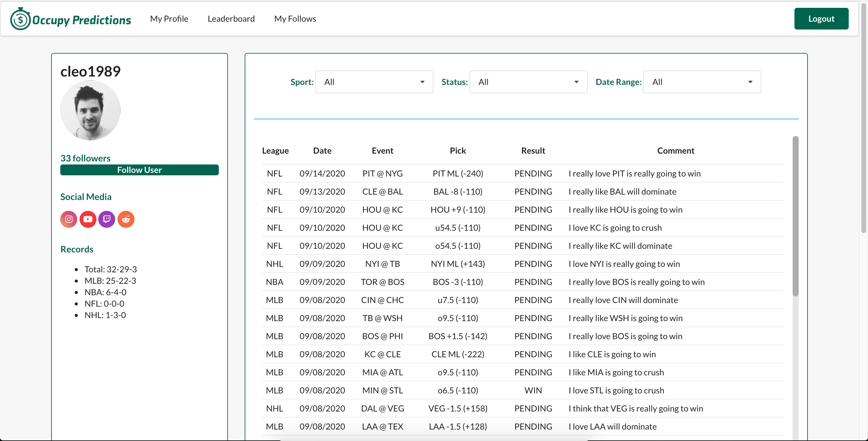Click the Occupy Predictions logo
The image size is (868, 441).
tap(71, 19)
